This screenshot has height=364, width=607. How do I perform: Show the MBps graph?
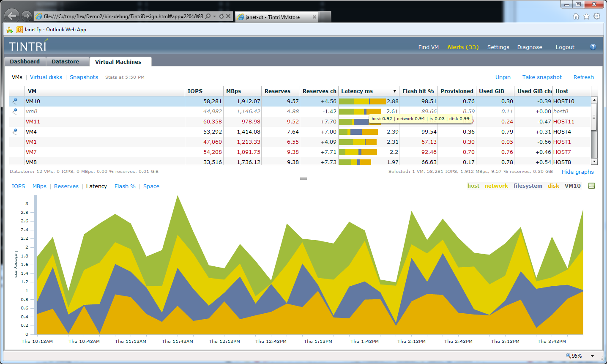pos(40,186)
